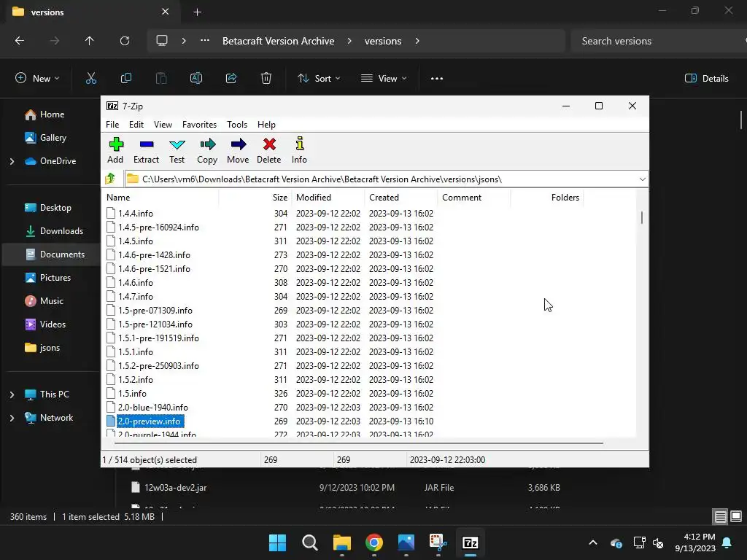The width and height of the screenshot is (747, 560).
Task: Expand the 7-Zip address path dropdown
Action: [x=642, y=179]
